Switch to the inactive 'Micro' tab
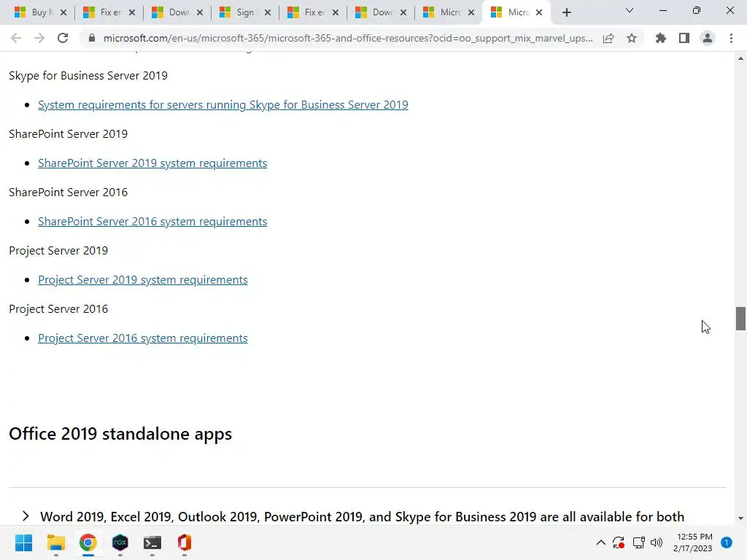This screenshot has height=560, width=747. click(x=447, y=12)
